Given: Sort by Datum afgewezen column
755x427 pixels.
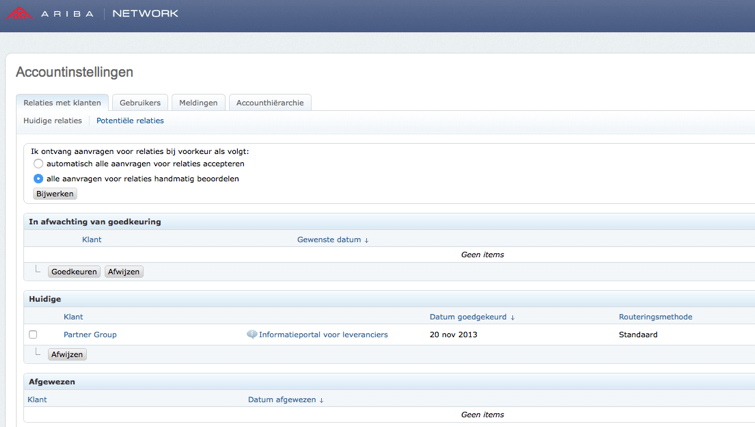Looking at the screenshot, I should tap(286, 400).
